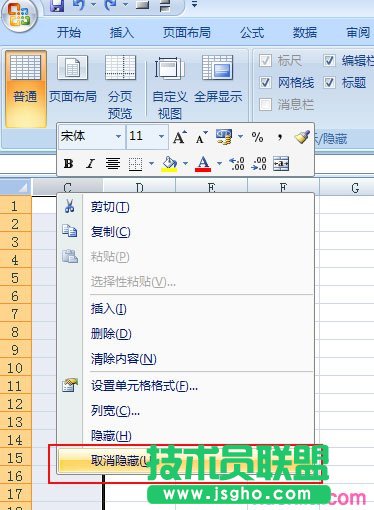Viewport: 374px width, 510px height.
Task: Choose 清除内容(N) from context menu
Action: (x=185, y=359)
